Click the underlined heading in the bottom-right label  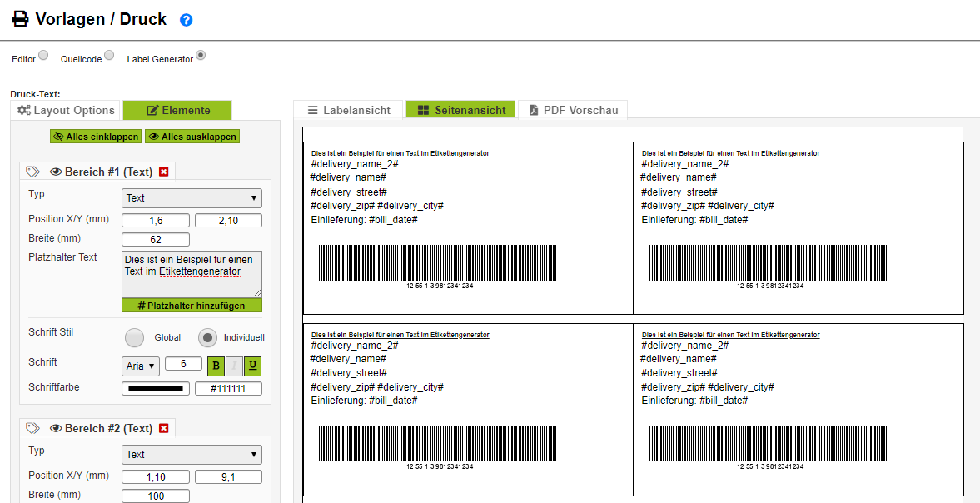730,335
